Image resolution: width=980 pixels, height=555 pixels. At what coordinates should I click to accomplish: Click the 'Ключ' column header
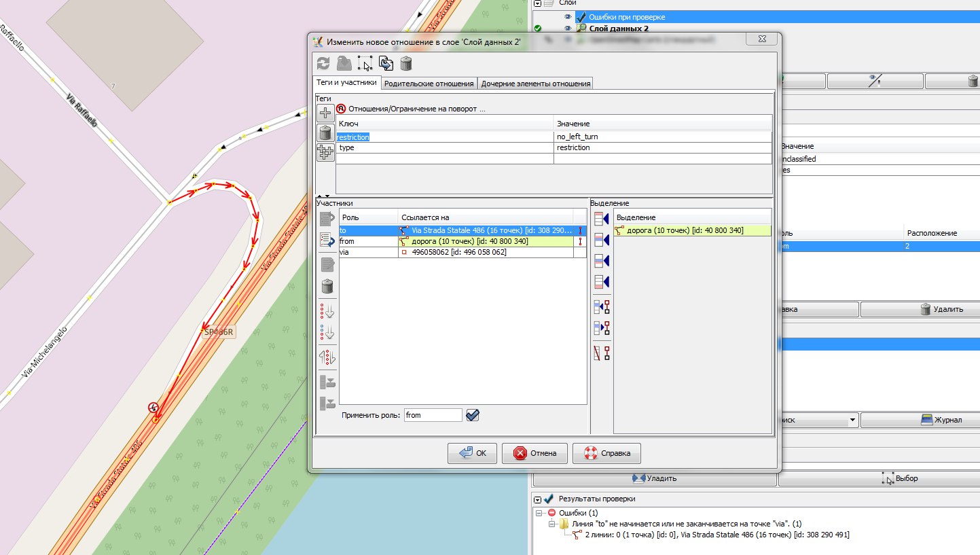445,124
